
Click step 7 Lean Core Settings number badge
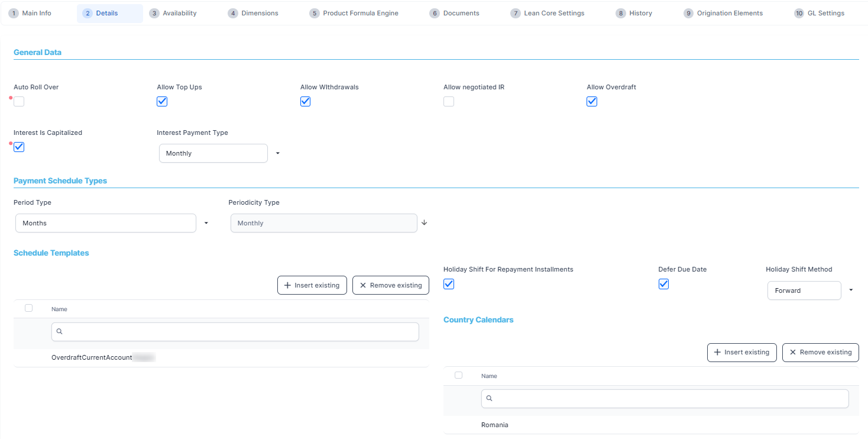516,13
